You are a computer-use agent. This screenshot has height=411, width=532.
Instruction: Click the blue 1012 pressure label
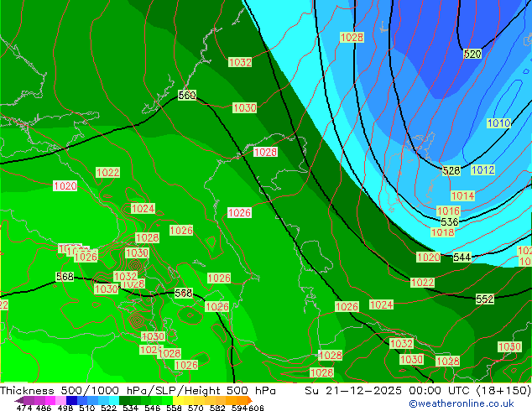click(x=482, y=169)
